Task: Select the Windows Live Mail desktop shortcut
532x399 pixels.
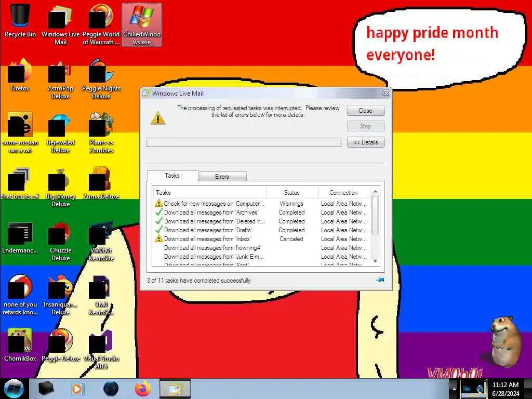Action: [60, 24]
